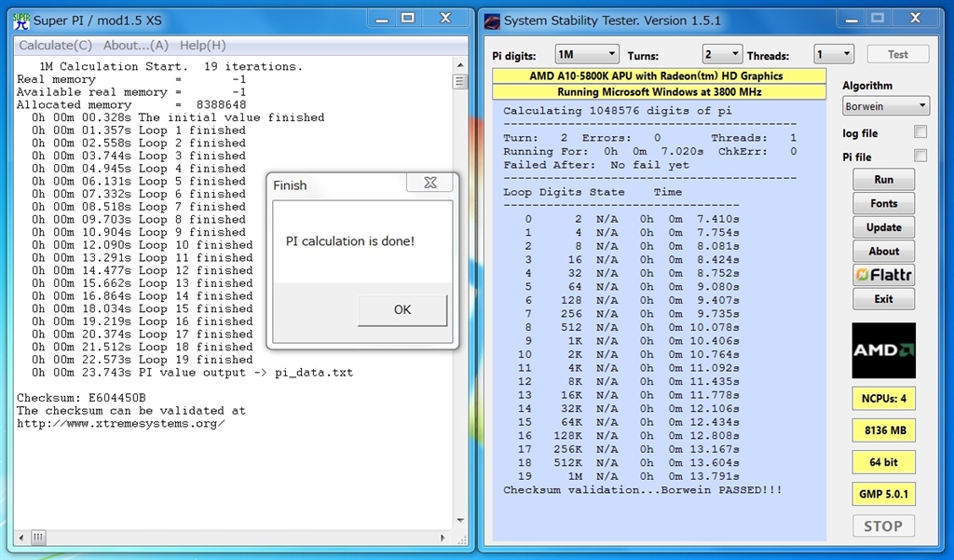This screenshot has width=954, height=560.
Task: Open the Calculate(C) menu
Action: tap(55, 45)
